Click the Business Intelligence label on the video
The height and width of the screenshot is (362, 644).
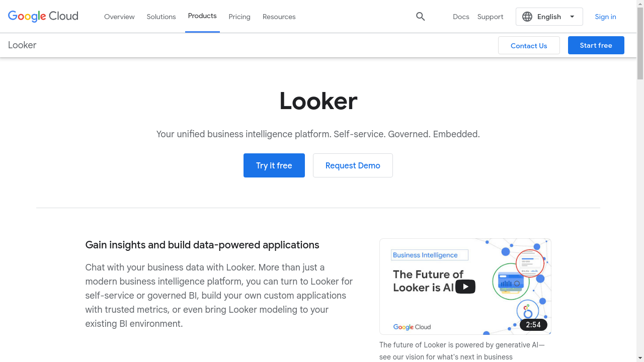429,255
